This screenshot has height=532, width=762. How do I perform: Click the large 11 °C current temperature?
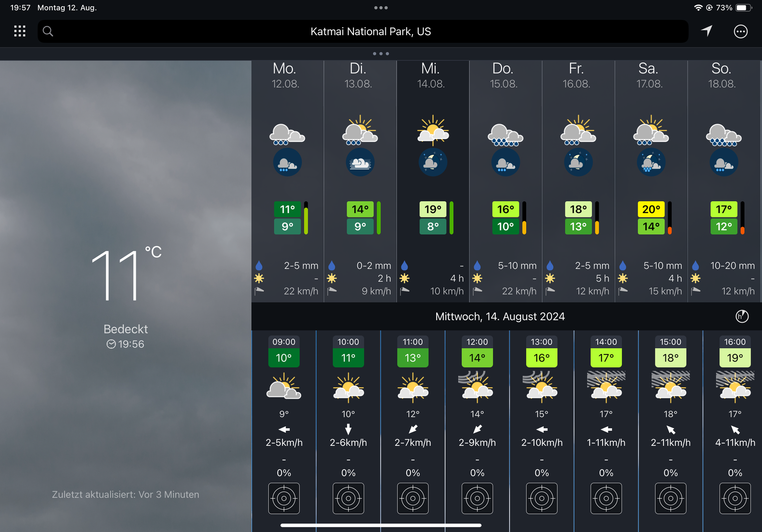(x=126, y=274)
